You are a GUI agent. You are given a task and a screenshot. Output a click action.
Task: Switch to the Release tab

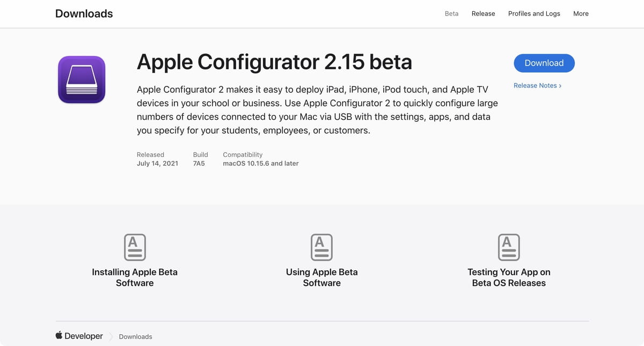click(483, 13)
